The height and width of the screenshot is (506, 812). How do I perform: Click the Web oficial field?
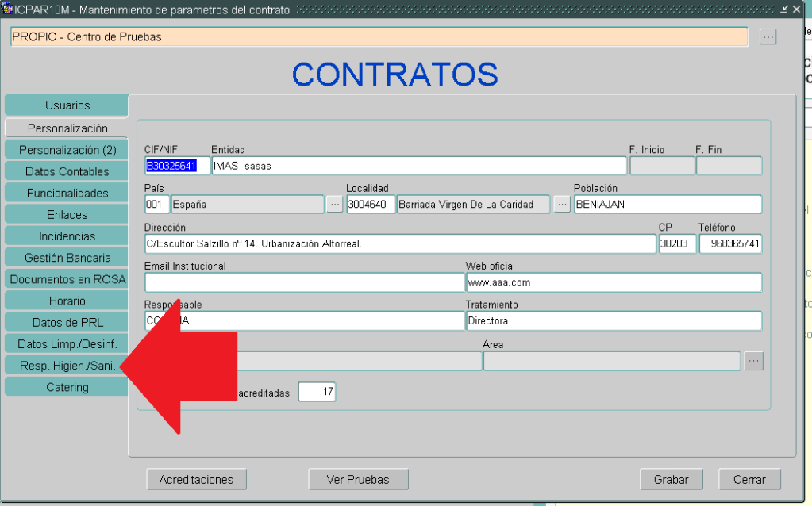613,282
